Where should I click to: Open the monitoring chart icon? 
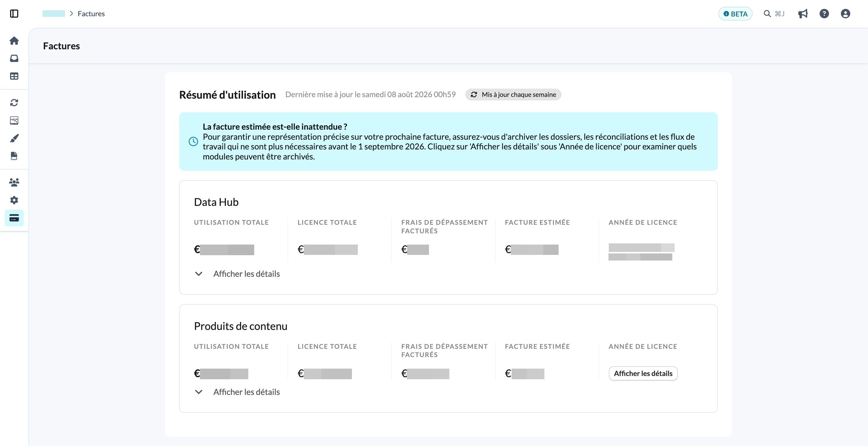click(14, 120)
